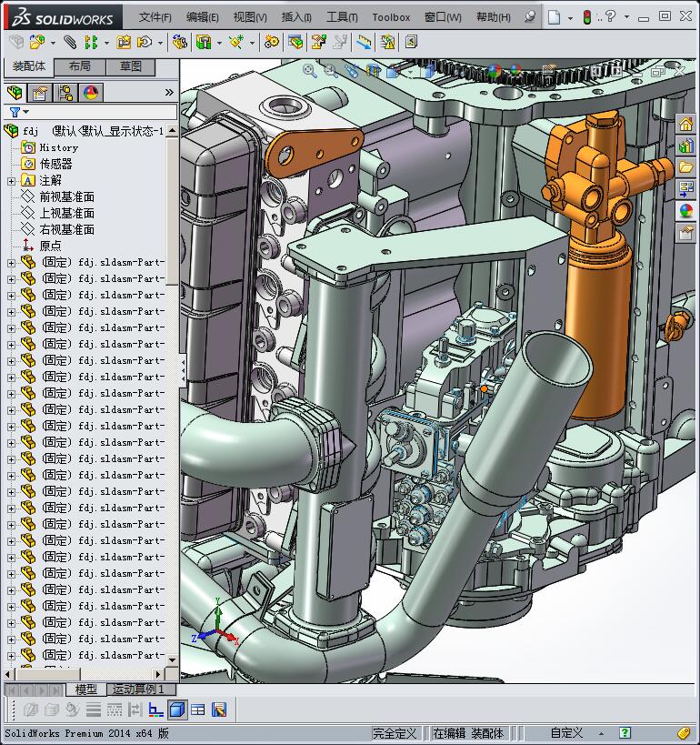700x745 pixels.
Task: Toggle the traffic light rebuild icon
Action: (x=587, y=16)
